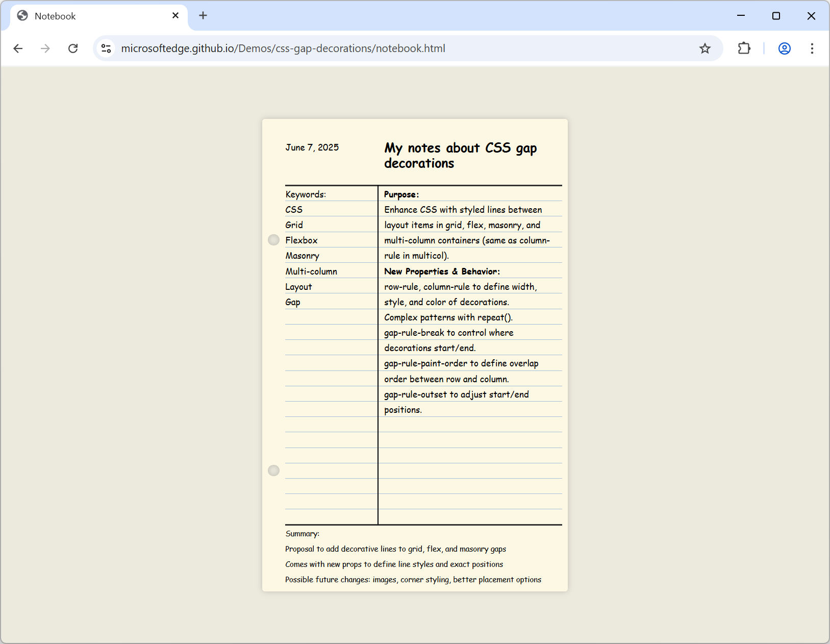Screen dimensions: 830x644
Task: Open a new browser tab
Action: [x=203, y=15]
